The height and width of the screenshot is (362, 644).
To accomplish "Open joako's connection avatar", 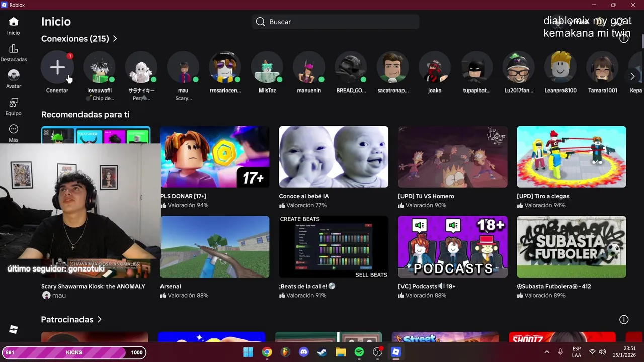I will 435,67.
